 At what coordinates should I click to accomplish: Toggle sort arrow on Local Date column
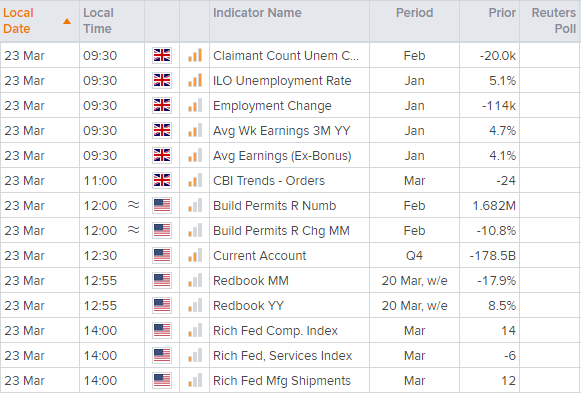[x=67, y=21]
